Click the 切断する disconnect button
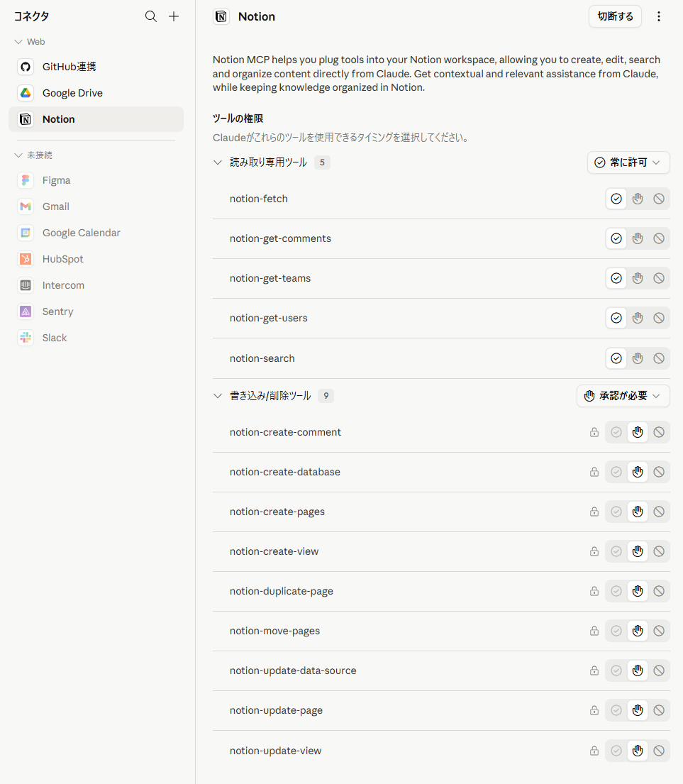 (615, 16)
